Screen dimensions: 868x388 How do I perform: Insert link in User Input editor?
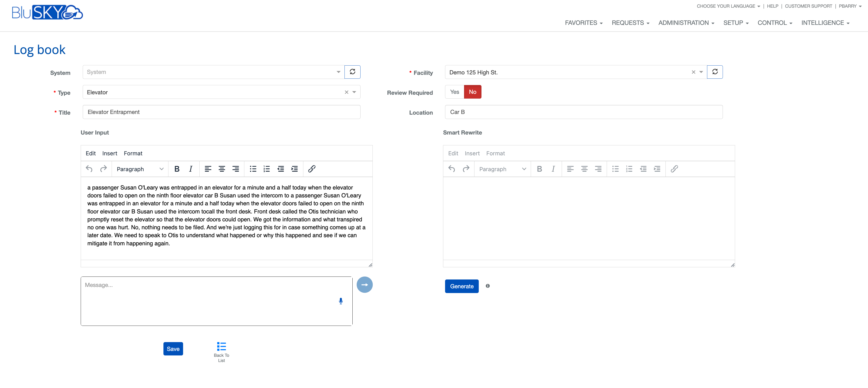click(x=312, y=169)
